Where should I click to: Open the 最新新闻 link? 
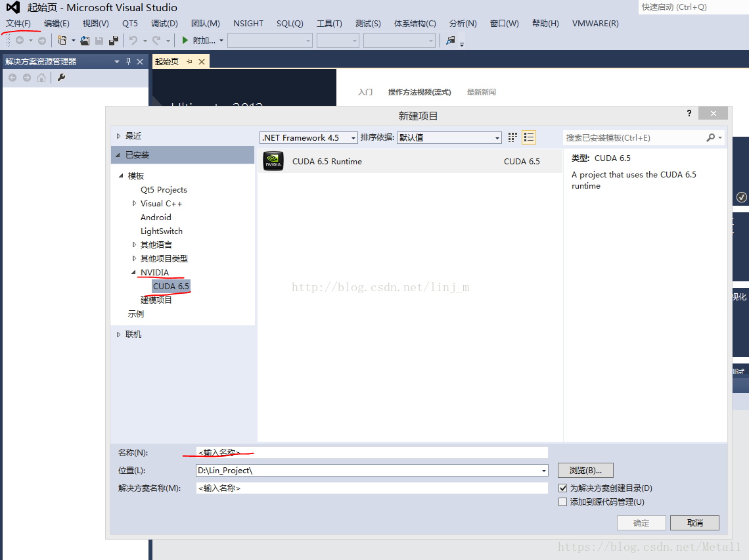(x=481, y=92)
